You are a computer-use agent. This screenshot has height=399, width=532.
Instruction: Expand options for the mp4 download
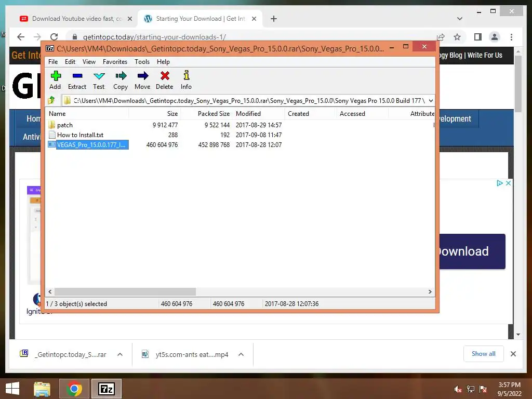coord(241,354)
